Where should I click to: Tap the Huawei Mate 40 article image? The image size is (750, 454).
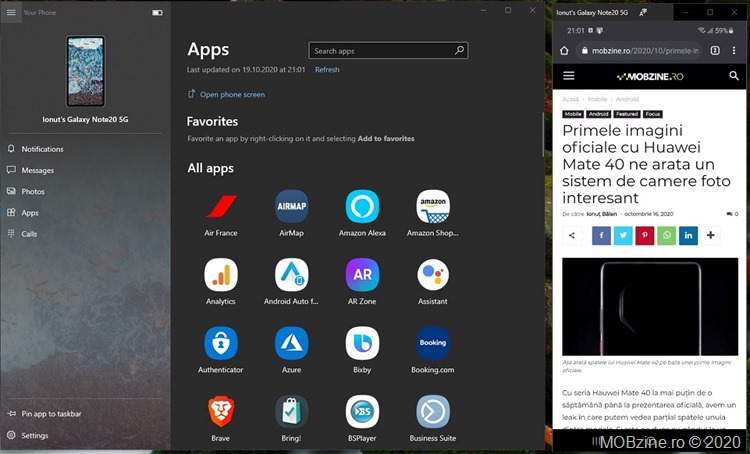[650, 307]
